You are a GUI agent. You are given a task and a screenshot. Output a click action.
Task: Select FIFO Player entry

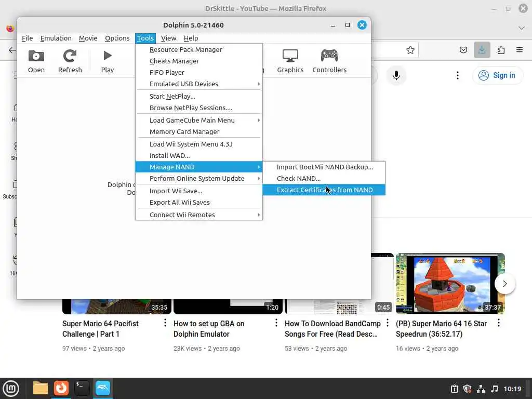point(199,72)
